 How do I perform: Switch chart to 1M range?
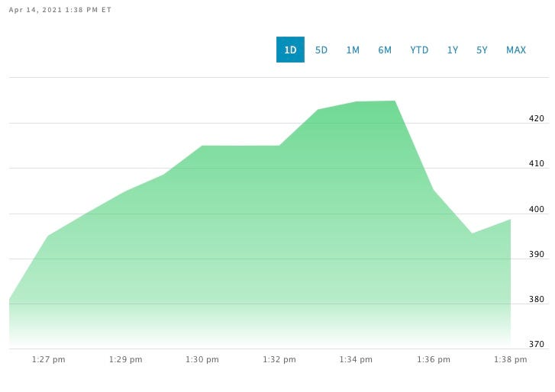point(353,50)
